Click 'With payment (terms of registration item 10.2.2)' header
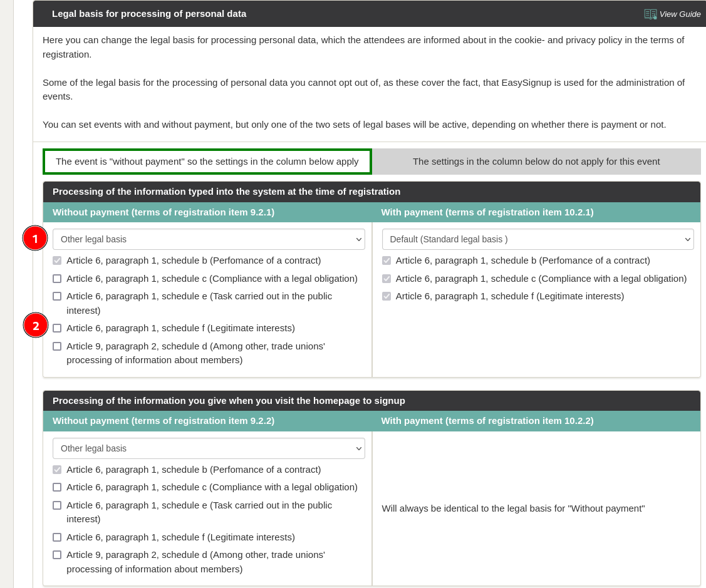706x588 pixels. (x=487, y=421)
